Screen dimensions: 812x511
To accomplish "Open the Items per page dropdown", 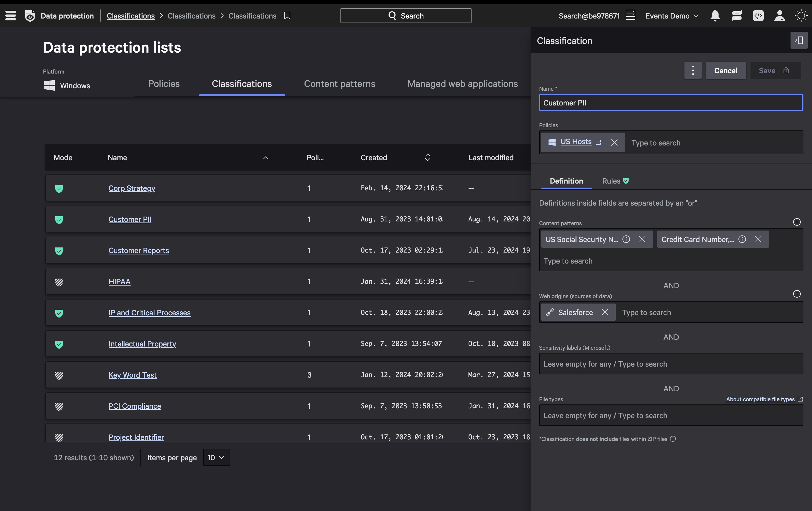I will 216,457.
